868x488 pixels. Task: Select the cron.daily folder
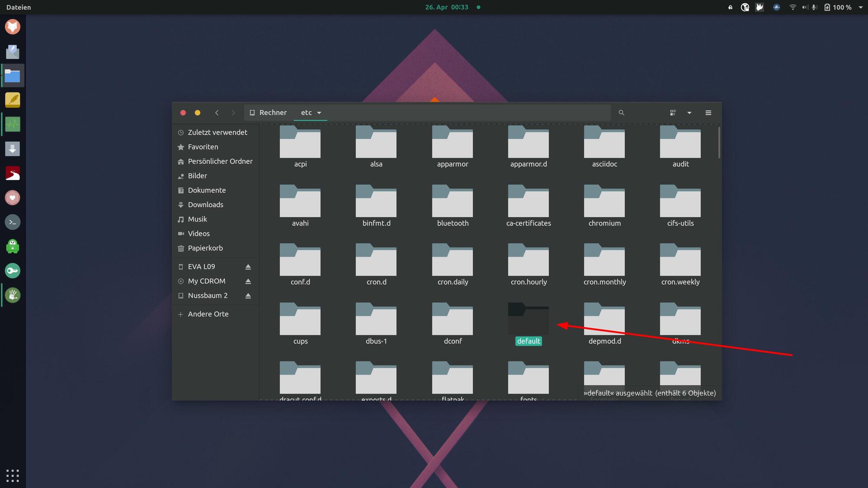pos(453,262)
